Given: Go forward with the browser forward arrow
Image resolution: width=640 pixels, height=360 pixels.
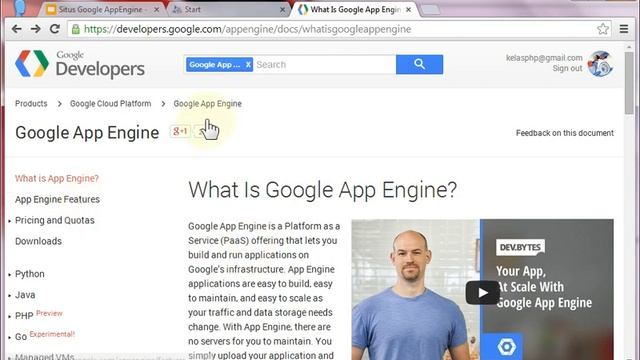Looking at the screenshot, I should point(36,29).
